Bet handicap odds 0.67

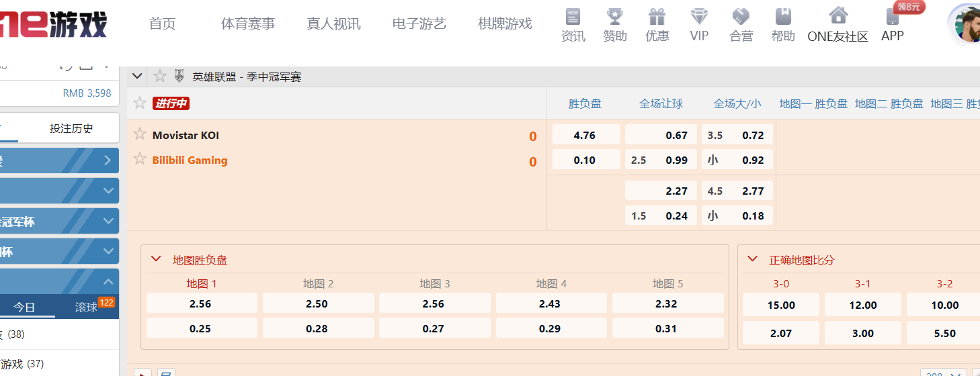pos(661,135)
